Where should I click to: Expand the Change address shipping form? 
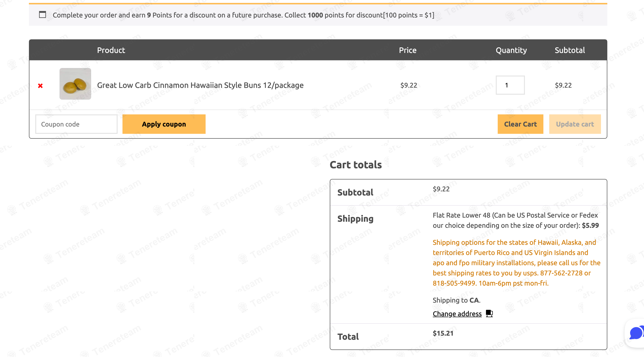coord(457,314)
